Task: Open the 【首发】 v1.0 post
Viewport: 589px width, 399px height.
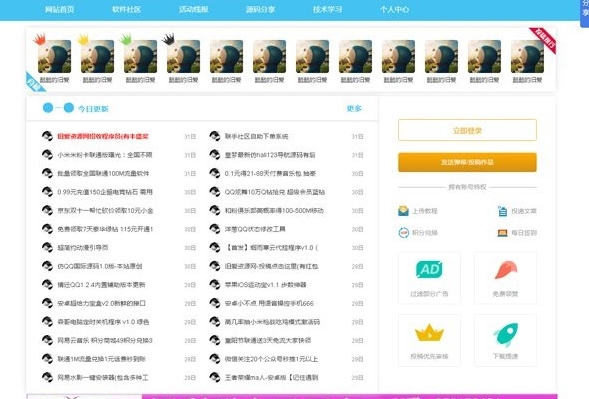Action: tap(271, 248)
